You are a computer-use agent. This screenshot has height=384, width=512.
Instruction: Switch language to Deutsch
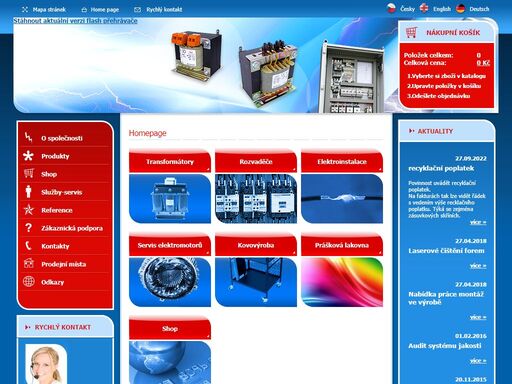(479, 9)
